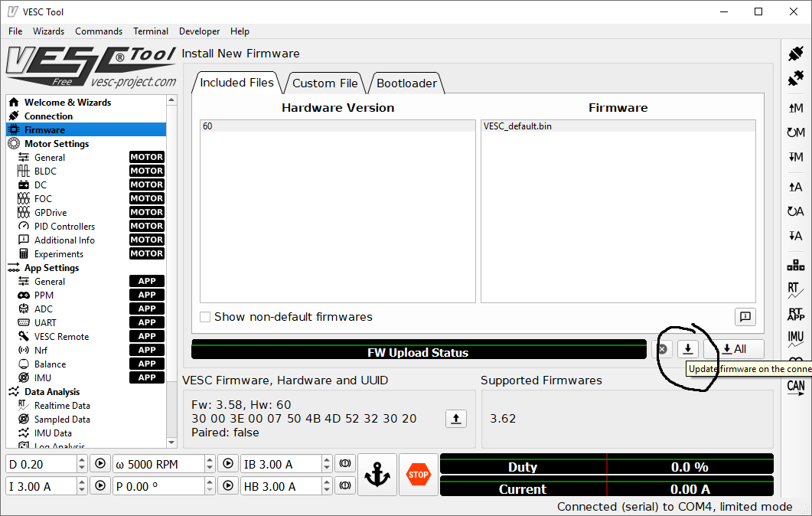
Task: Increase the ω 5000 RPM spinner value
Action: [x=209, y=460]
